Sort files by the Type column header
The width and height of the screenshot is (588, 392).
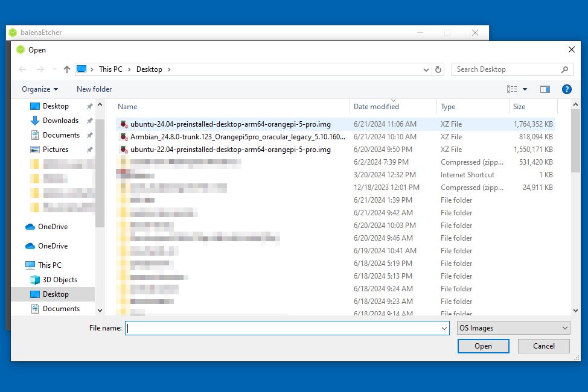pyautogui.click(x=473, y=106)
